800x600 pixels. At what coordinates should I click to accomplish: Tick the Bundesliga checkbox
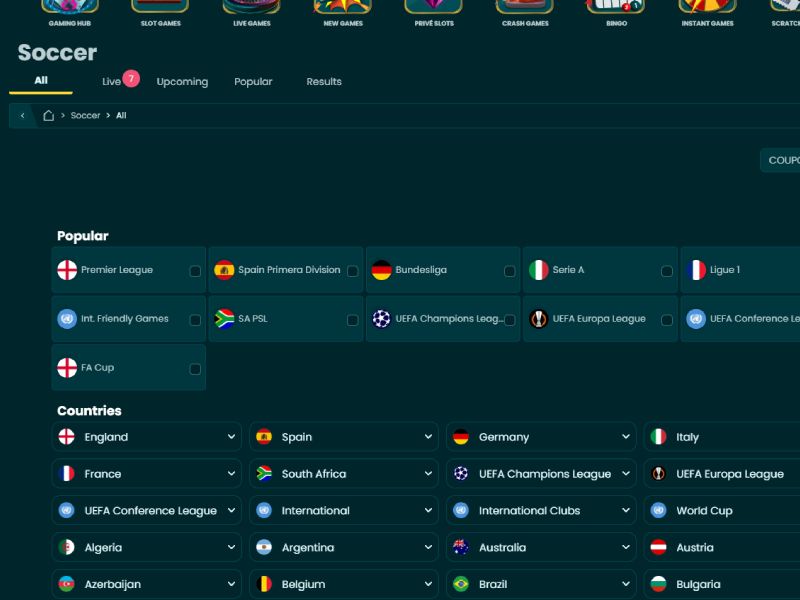click(x=509, y=271)
